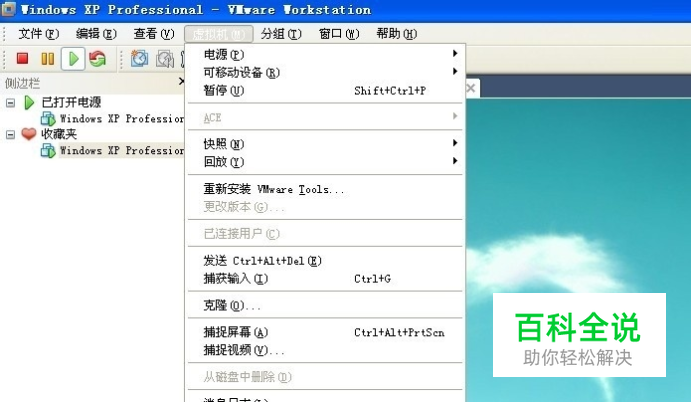691x402 pixels.
Task: Expand the 快照(N) submenu arrow
Action: coord(455,143)
